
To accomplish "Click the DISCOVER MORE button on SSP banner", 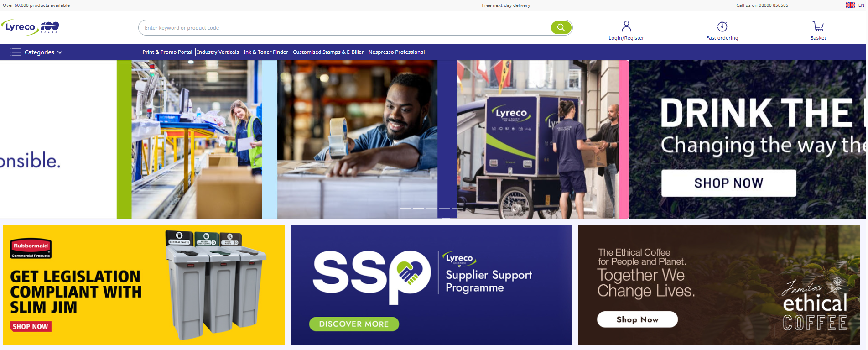I will pyautogui.click(x=354, y=324).
